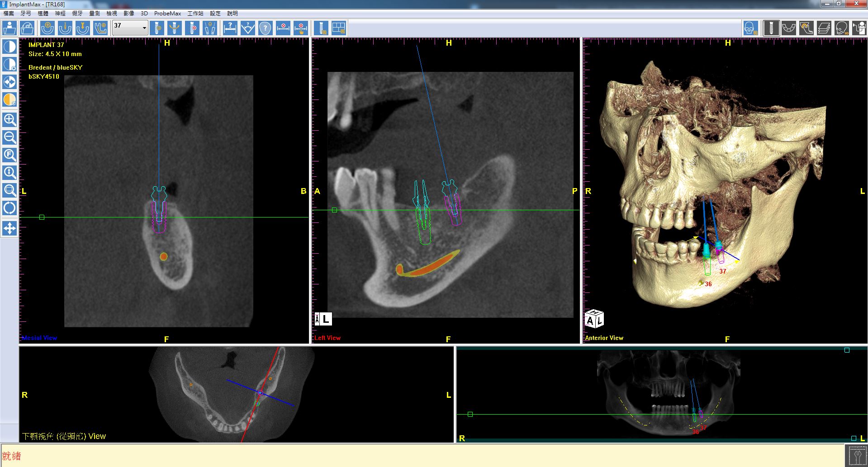Screen dimensions: 868x467
Task: Click the implant alignment arc icon
Action: click(175, 28)
